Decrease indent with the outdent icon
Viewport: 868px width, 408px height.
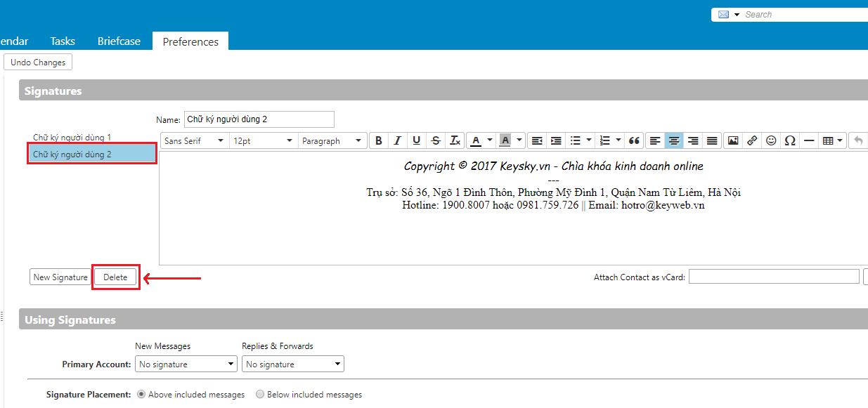pos(537,140)
